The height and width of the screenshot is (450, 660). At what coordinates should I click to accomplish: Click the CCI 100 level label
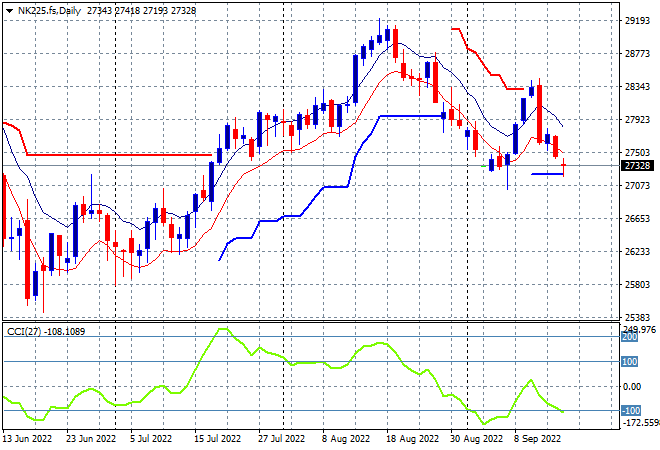tap(629, 362)
